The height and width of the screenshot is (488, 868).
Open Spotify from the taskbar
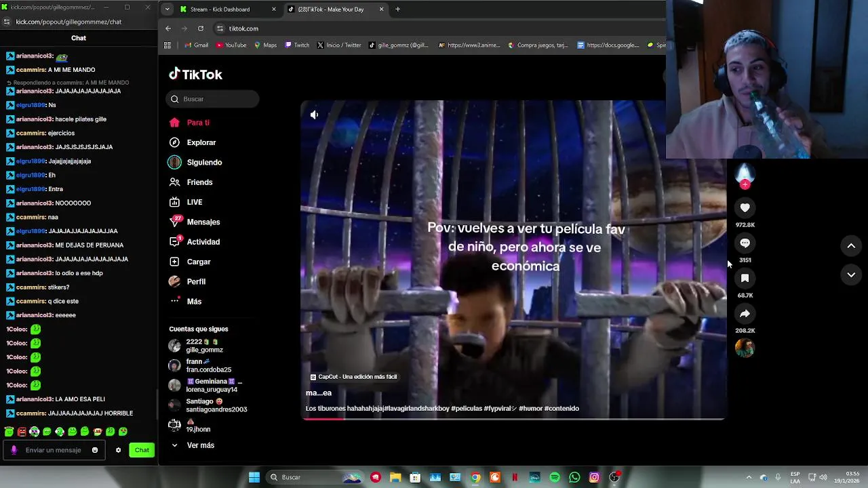[x=555, y=477]
